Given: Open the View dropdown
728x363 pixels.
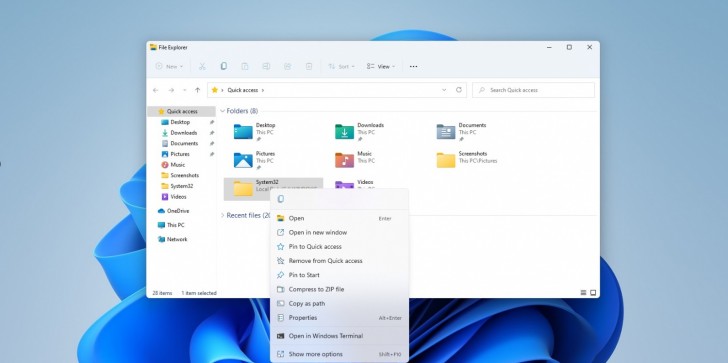Looking at the screenshot, I should (381, 66).
